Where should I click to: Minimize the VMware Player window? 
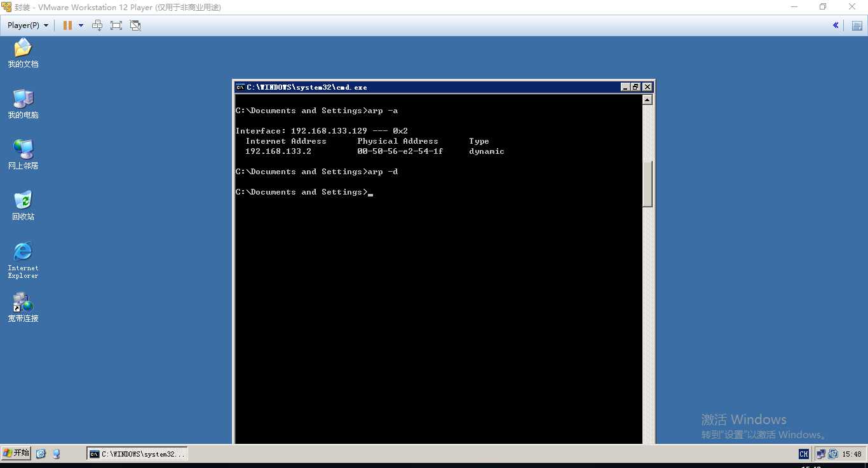[x=794, y=7]
